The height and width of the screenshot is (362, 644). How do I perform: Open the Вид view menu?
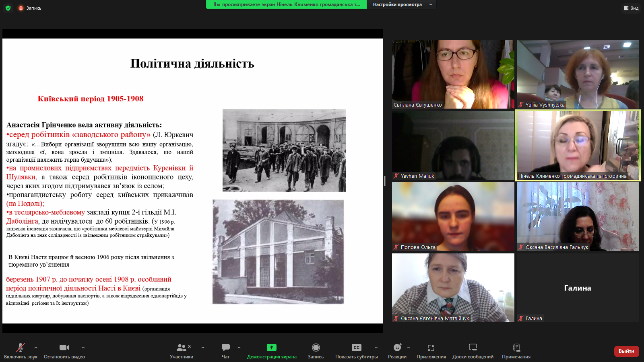click(631, 8)
